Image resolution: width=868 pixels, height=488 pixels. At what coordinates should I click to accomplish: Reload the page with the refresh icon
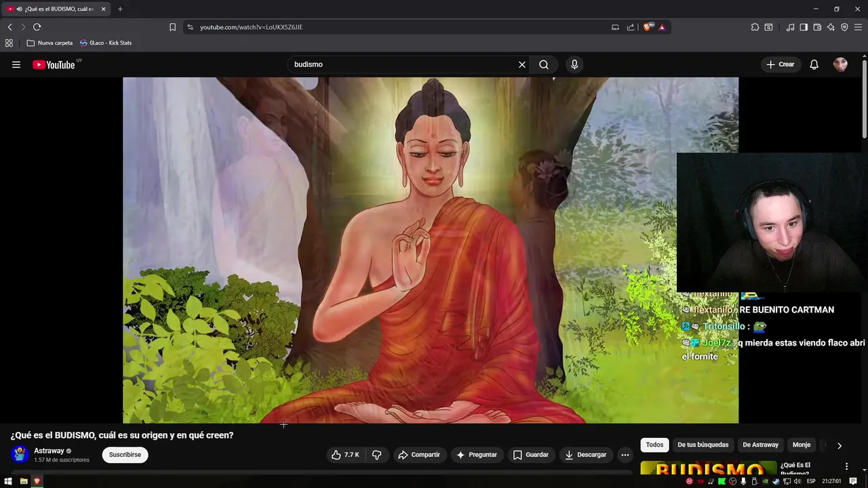click(x=37, y=27)
